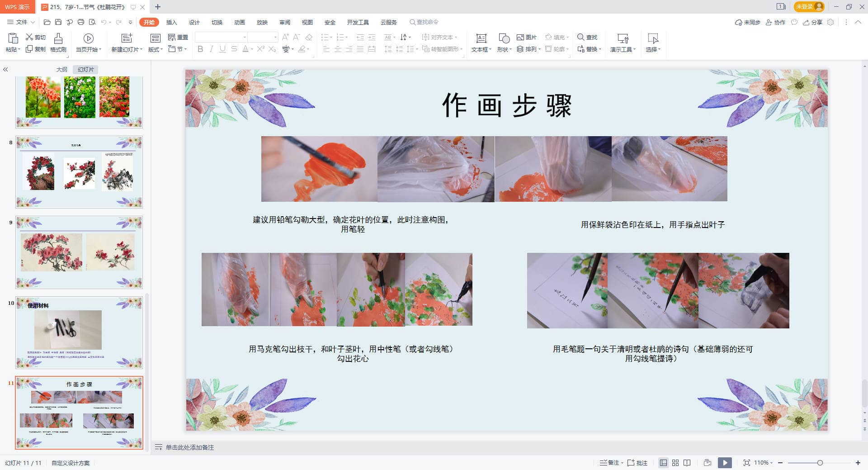Click the zoom in plus button
This screenshot has height=470, width=868.
coord(858,463)
